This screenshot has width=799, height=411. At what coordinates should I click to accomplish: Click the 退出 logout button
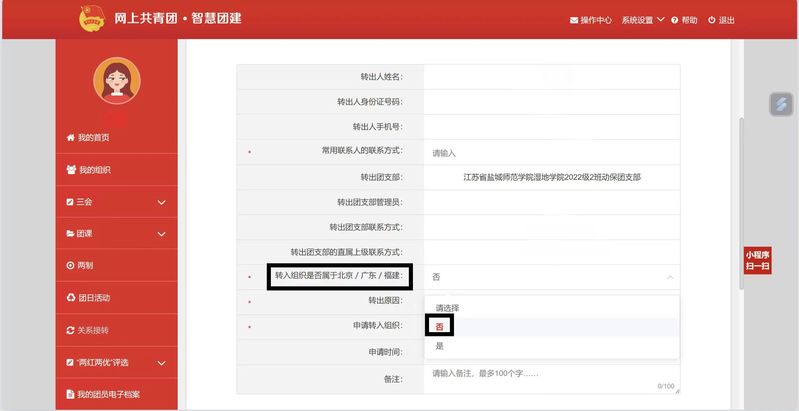click(720, 20)
